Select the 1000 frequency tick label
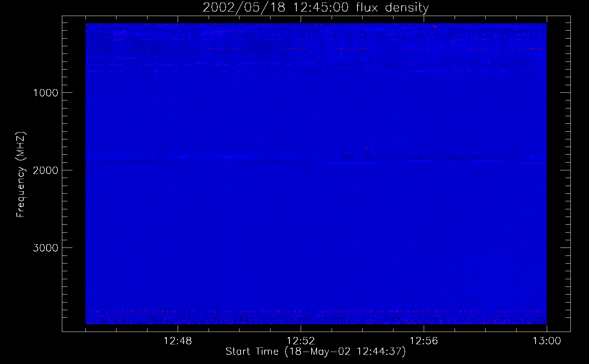 point(46,93)
